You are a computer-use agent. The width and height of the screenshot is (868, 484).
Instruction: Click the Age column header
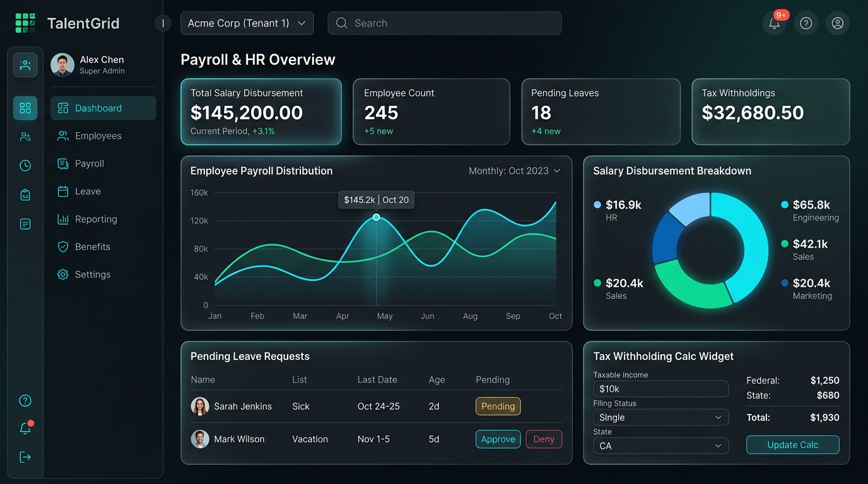(x=437, y=380)
